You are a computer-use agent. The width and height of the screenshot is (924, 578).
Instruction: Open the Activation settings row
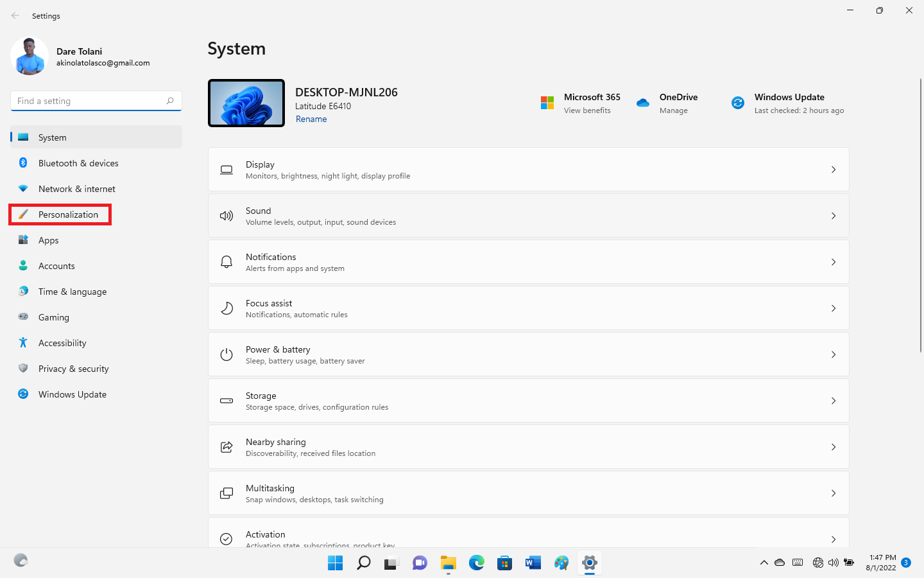(x=528, y=533)
